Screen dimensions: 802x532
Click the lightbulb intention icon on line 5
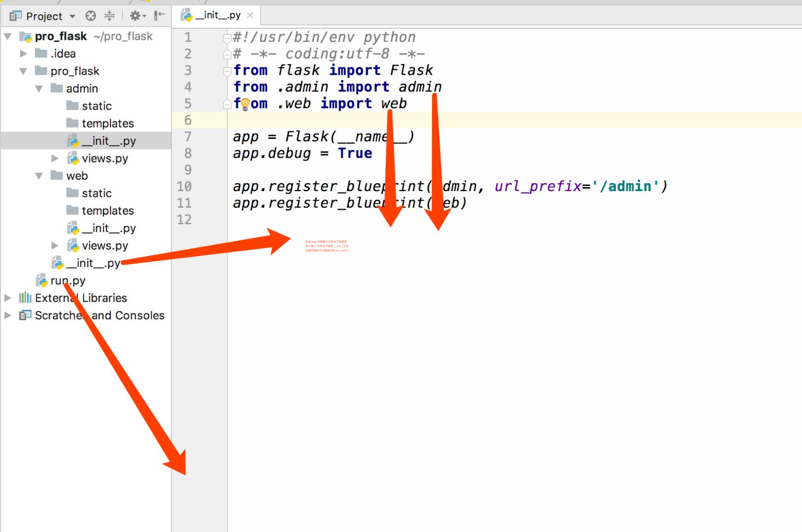tap(245, 104)
